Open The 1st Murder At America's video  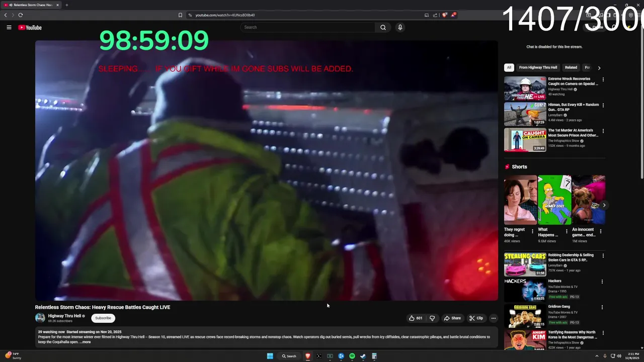[525, 140]
